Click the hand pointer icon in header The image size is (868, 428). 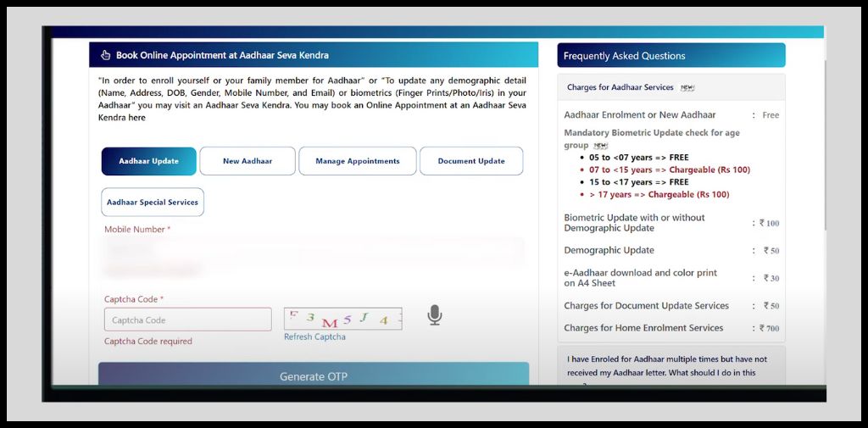(106, 55)
